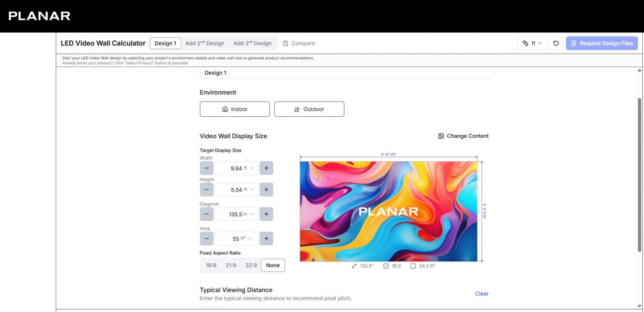This screenshot has height=312, width=644.
Task: Click the video wall preview image
Action: tap(389, 211)
